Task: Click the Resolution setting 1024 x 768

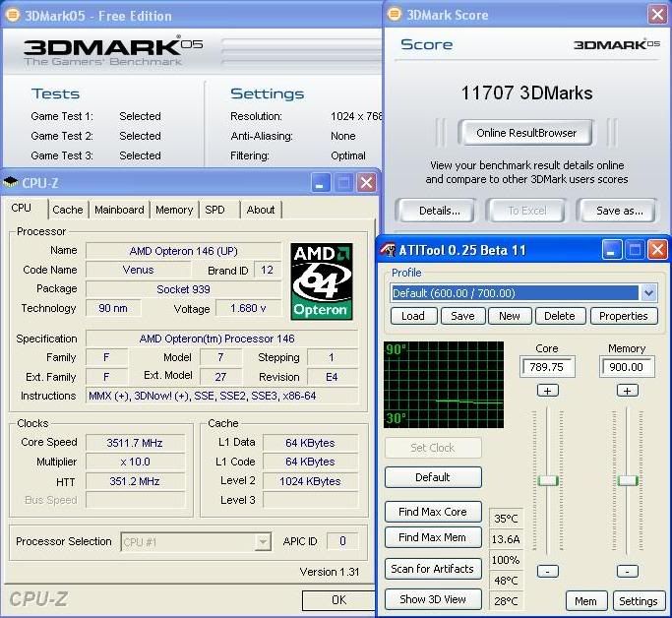Action: pyautogui.click(x=356, y=116)
